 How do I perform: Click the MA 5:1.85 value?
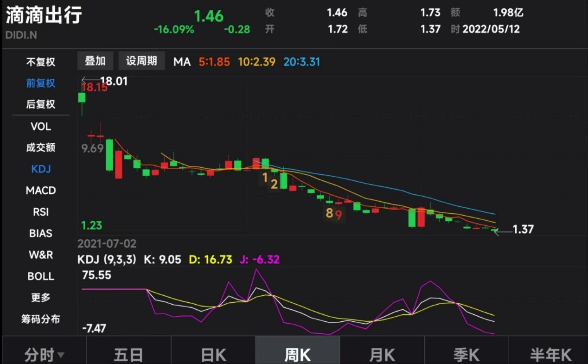pos(214,62)
